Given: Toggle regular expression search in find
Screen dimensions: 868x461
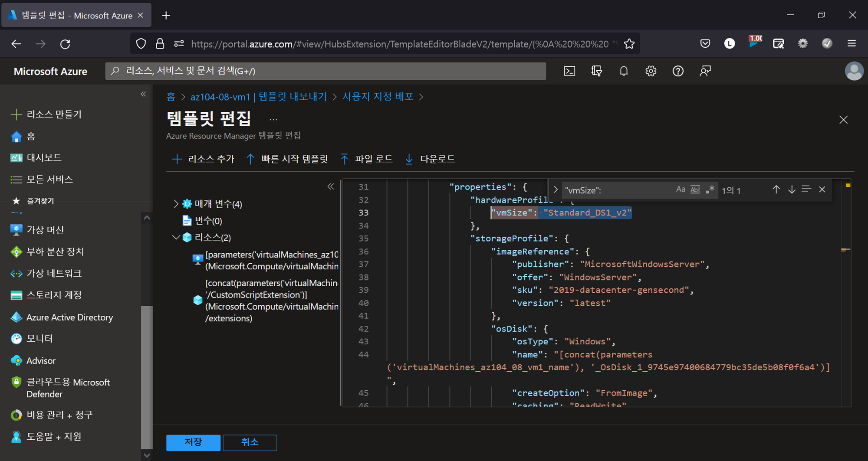Looking at the screenshot, I should pyautogui.click(x=710, y=190).
